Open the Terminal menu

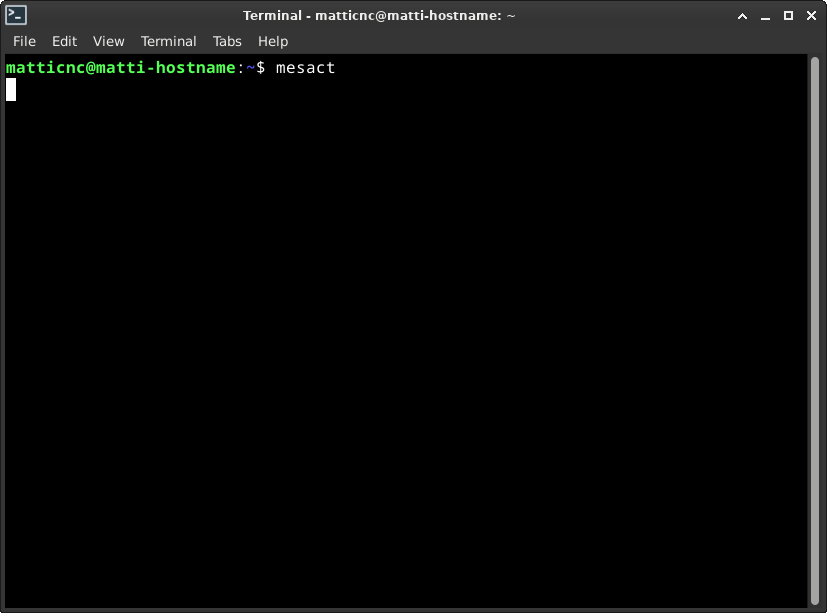click(x=168, y=41)
